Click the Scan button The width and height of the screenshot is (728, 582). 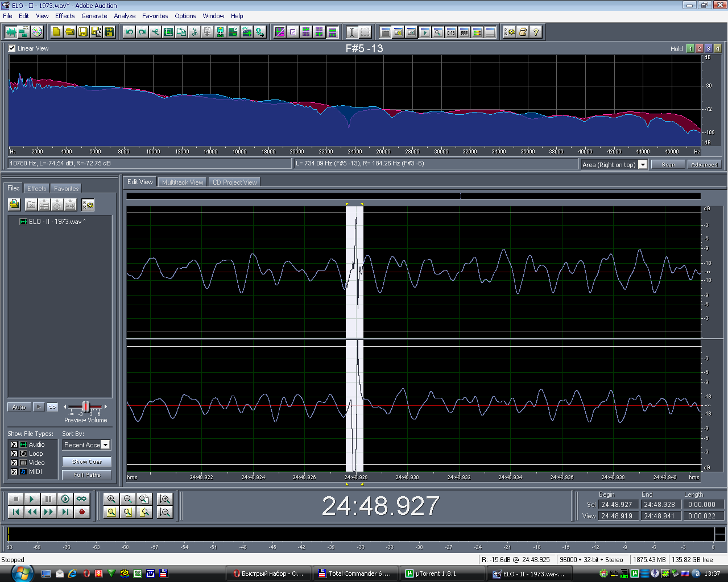pos(668,165)
